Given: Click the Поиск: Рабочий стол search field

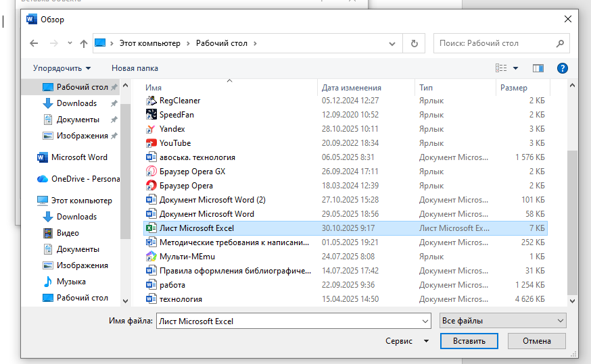Looking at the screenshot, I should pos(494,43).
